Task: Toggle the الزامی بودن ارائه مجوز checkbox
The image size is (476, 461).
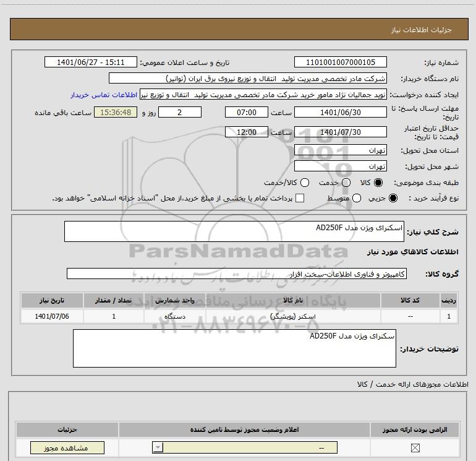Action: click(415, 447)
